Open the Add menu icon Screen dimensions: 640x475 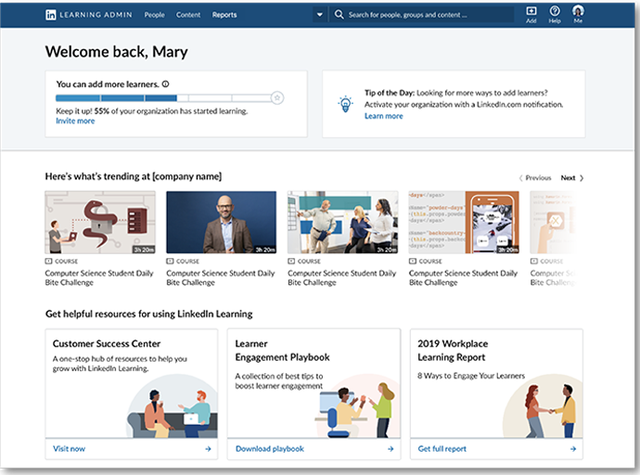pyautogui.click(x=531, y=11)
